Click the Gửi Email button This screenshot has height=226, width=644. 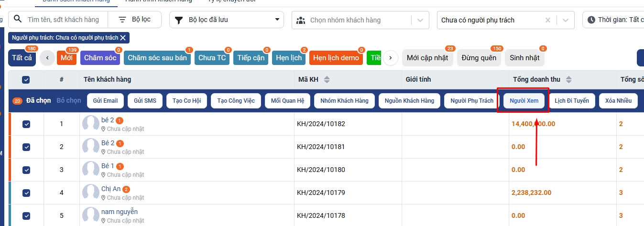coord(105,101)
